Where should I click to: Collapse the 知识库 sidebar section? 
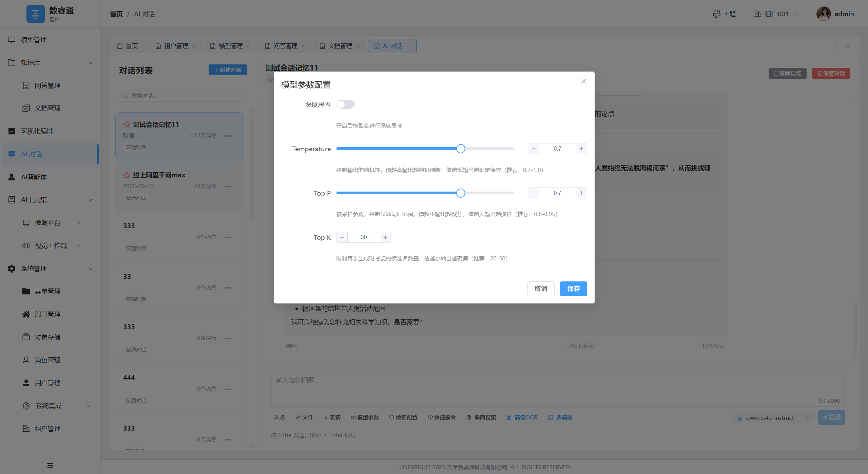pos(50,62)
